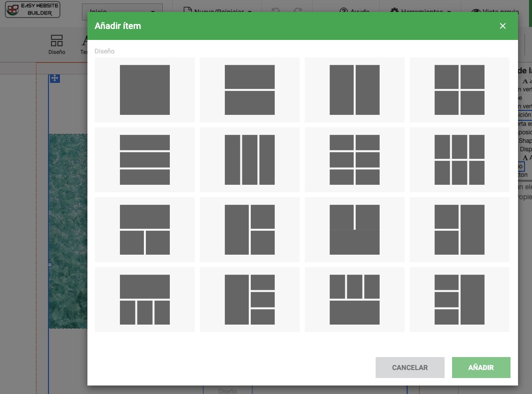
Task: Pick layout with wide top, three below
Action: click(x=145, y=300)
